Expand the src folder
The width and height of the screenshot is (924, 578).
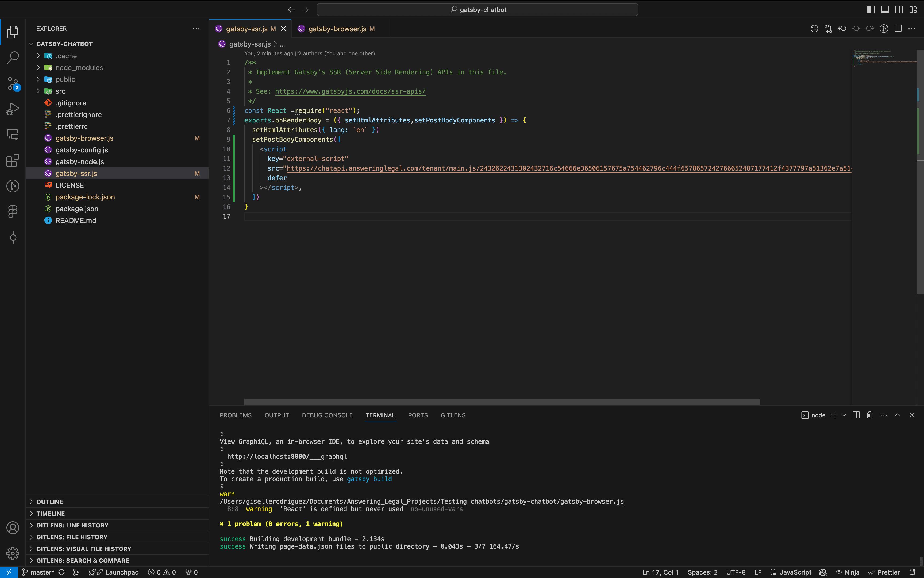pyautogui.click(x=60, y=91)
